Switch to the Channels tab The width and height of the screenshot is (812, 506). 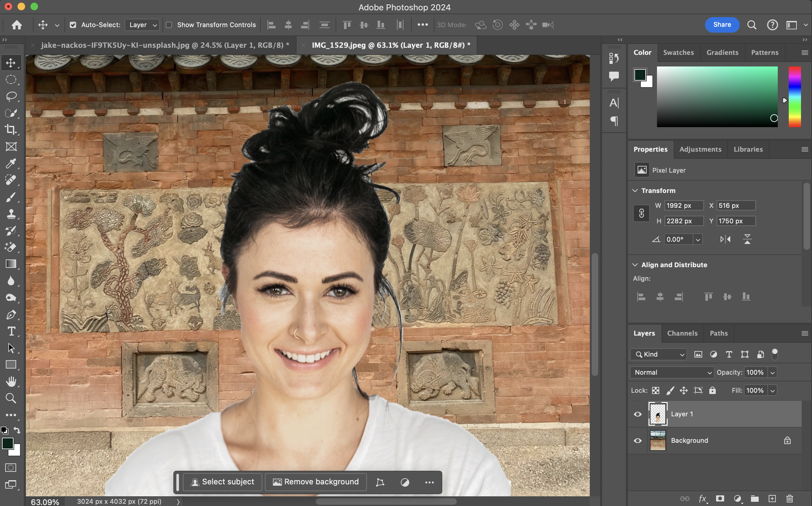(682, 333)
